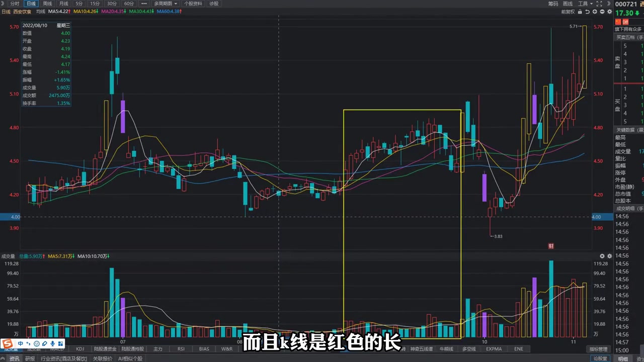Viewport: 644px width, 362px height.
Task: Switch to 分时 intraday view
Action: [15, 4]
